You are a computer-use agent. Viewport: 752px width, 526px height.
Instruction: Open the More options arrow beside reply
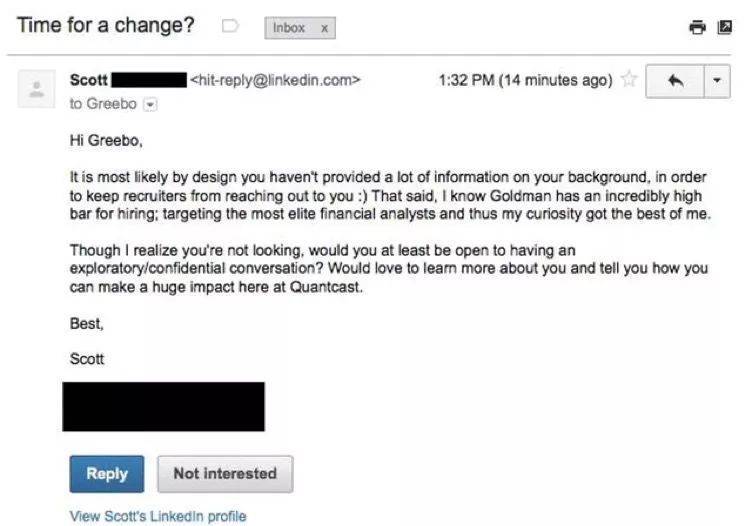pyautogui.click(x=717, y=81)
